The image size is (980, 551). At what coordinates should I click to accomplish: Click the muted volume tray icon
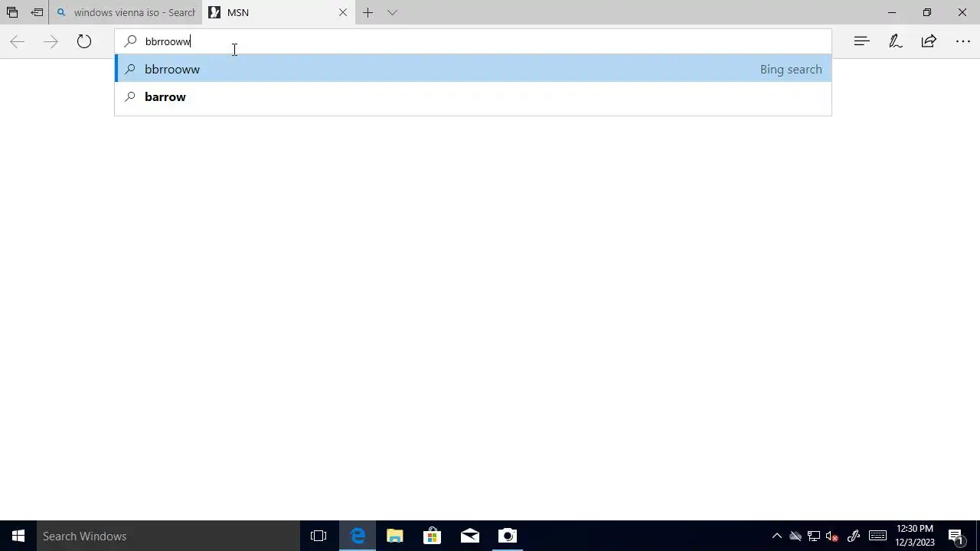(832, 536)
